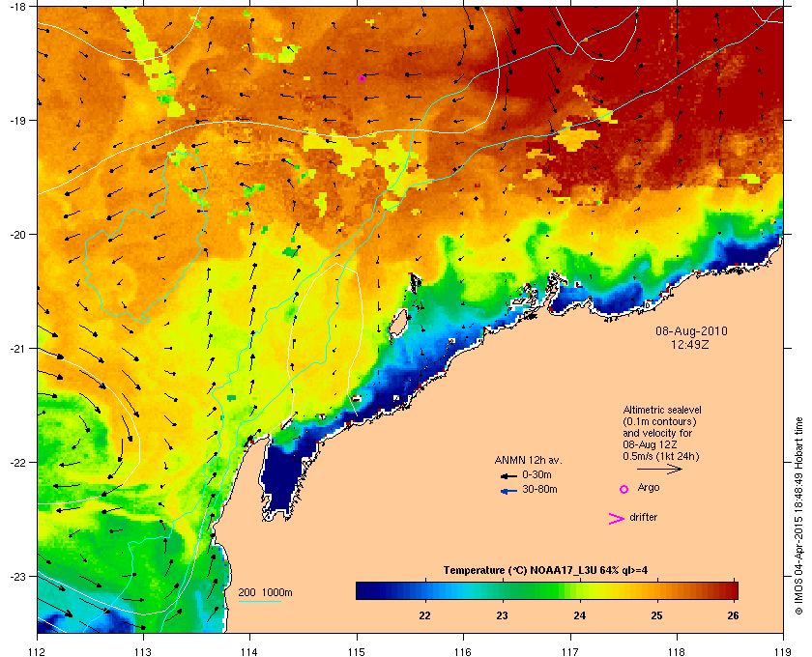Click the latitude label -18
812x657 pixels.
[17, 6]
